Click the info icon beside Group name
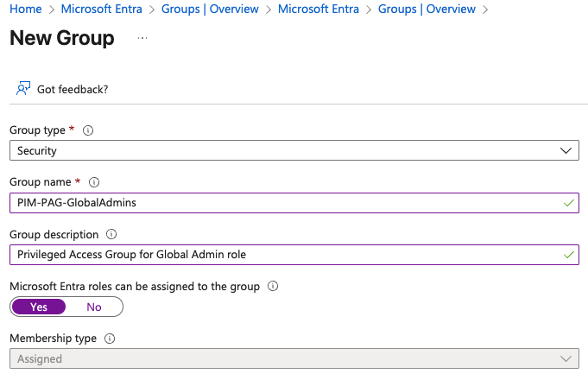The width and height of the screenshot is (588, 380). [x=94, y=182]
